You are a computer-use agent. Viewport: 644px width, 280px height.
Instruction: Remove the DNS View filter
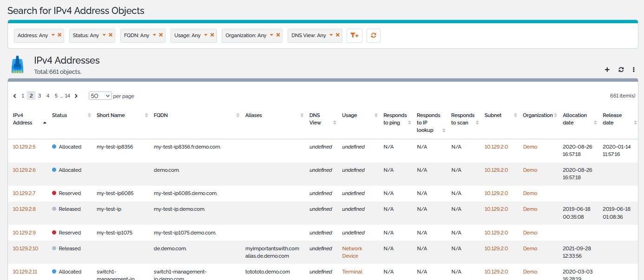click(338, 35)
